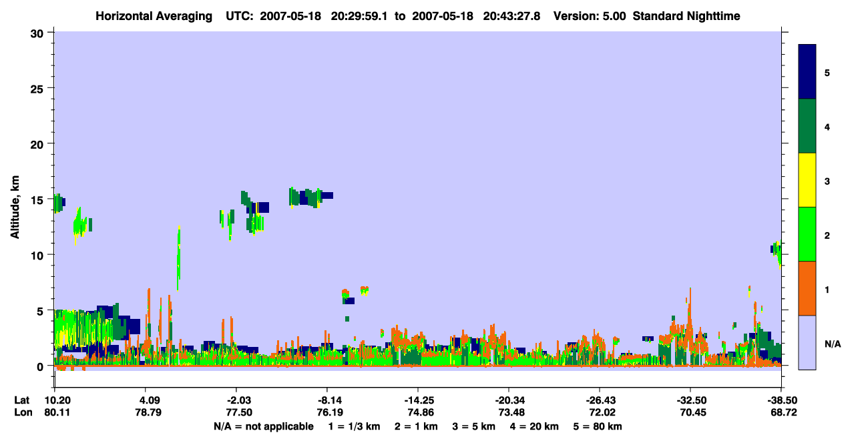Click legend text 'N/A = not applicable'
Screen dimensions: 868x445
263,426
